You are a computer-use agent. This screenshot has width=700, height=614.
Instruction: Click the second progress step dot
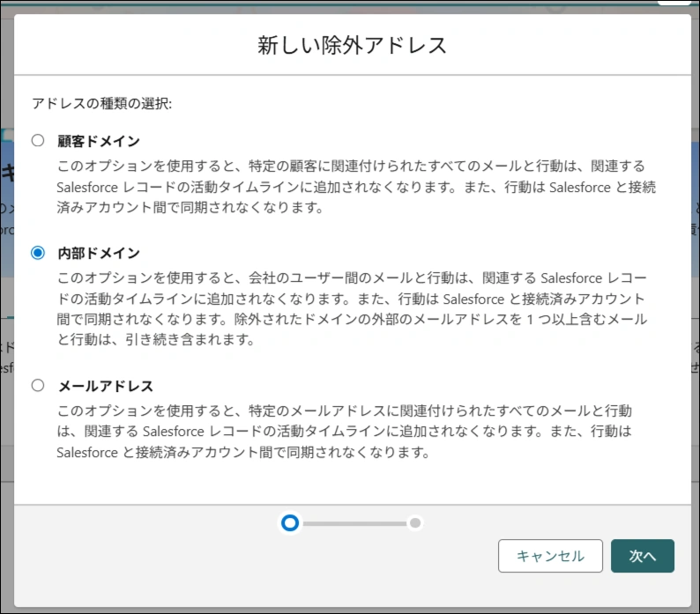[415, 523]
